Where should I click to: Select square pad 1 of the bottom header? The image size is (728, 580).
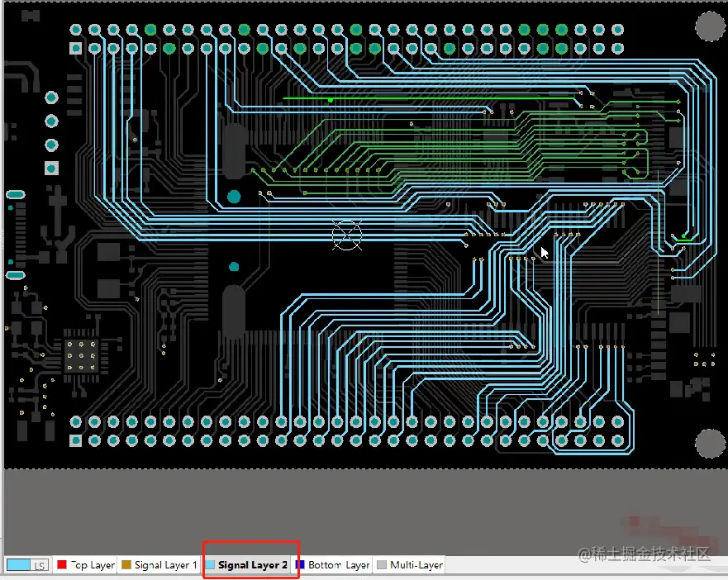point(76,440)
